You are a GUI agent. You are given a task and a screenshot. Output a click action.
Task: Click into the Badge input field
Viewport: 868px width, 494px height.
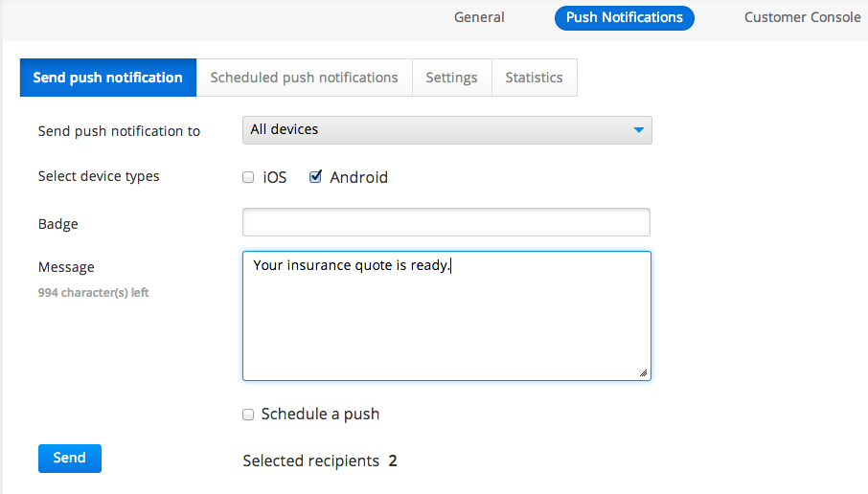point(446,223)
